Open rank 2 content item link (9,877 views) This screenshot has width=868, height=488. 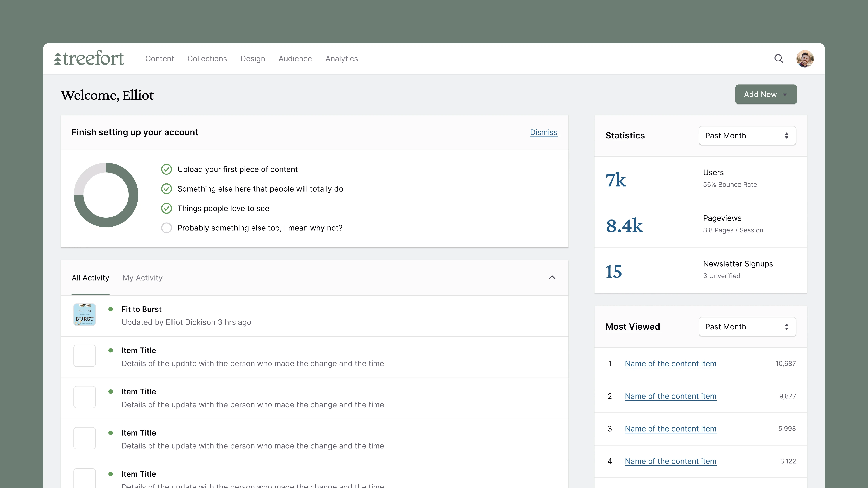tap(670, 396)
